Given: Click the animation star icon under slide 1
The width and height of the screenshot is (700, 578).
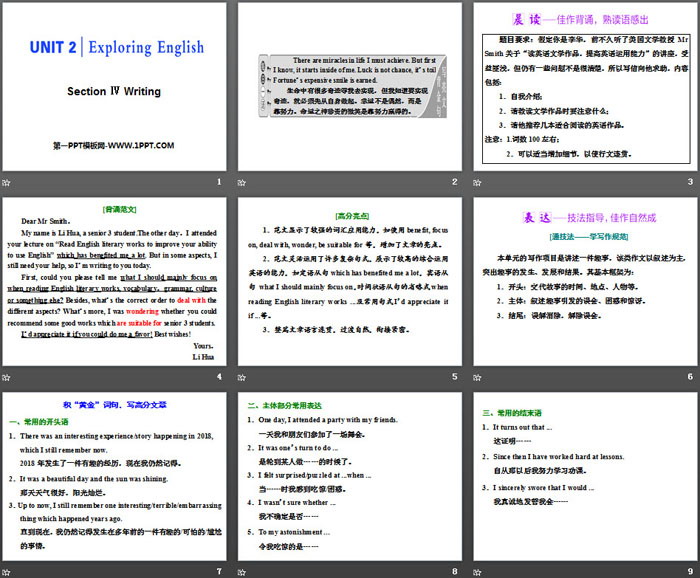Looking at the screenshot, I should pos(7,181).
